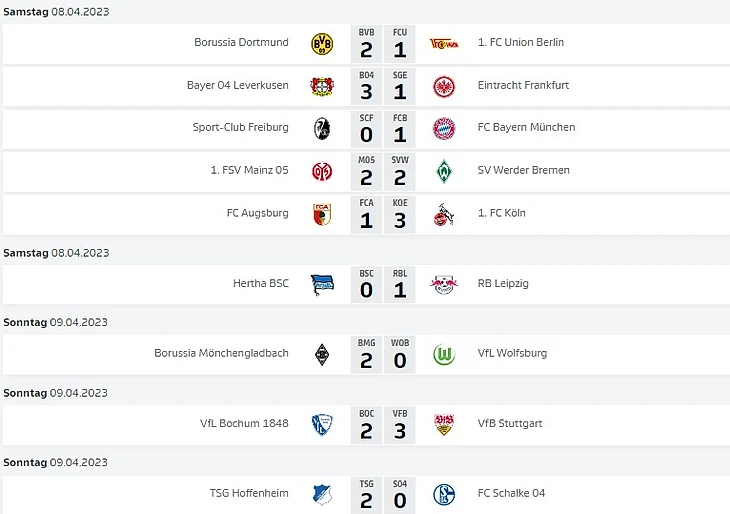Click the RB Leipzig bulls logo

click(x=443, y=284)
